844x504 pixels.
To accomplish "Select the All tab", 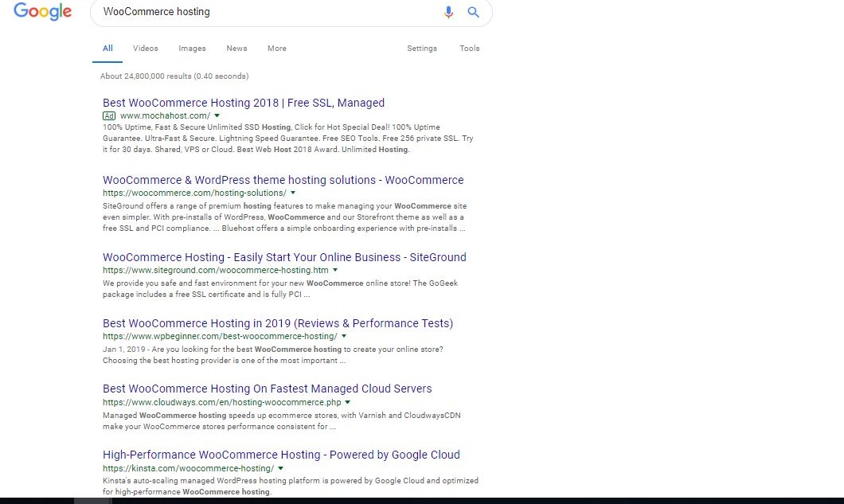I will pyautogui.click(x=107, y=49).
